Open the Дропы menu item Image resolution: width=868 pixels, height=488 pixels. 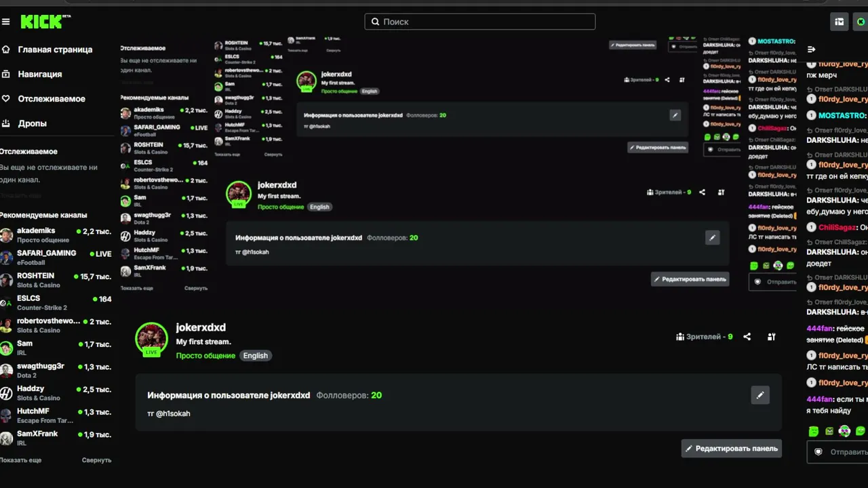click(33, 123)
